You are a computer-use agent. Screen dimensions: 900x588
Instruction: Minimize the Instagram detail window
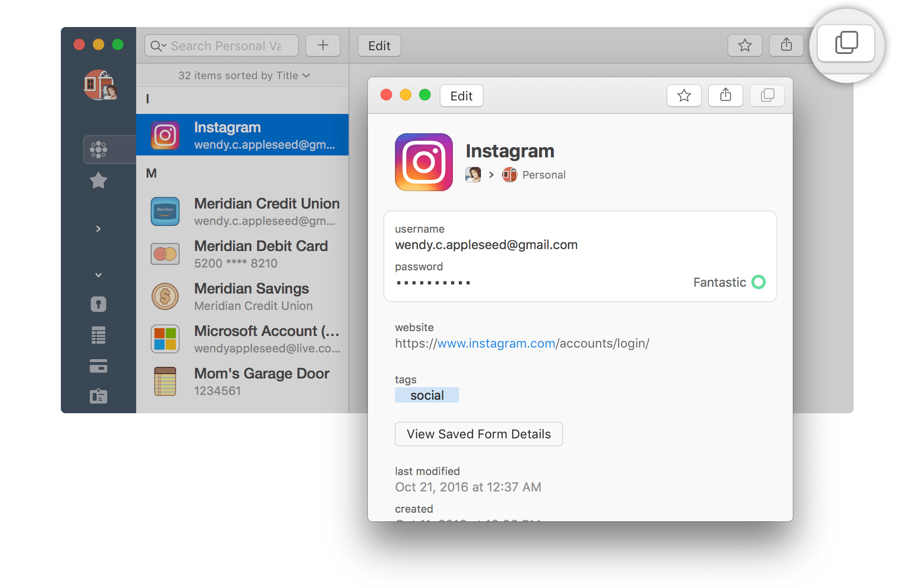click(406, 95)
